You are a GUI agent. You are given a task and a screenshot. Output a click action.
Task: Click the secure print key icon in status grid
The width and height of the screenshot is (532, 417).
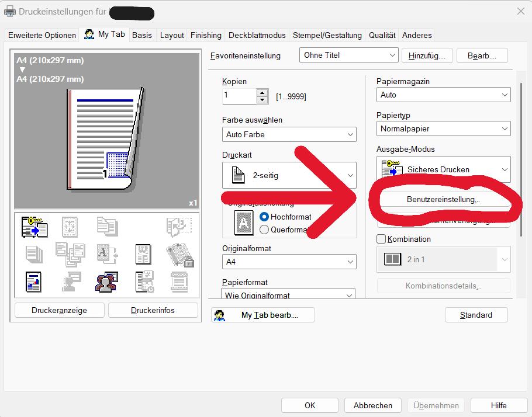34,227
